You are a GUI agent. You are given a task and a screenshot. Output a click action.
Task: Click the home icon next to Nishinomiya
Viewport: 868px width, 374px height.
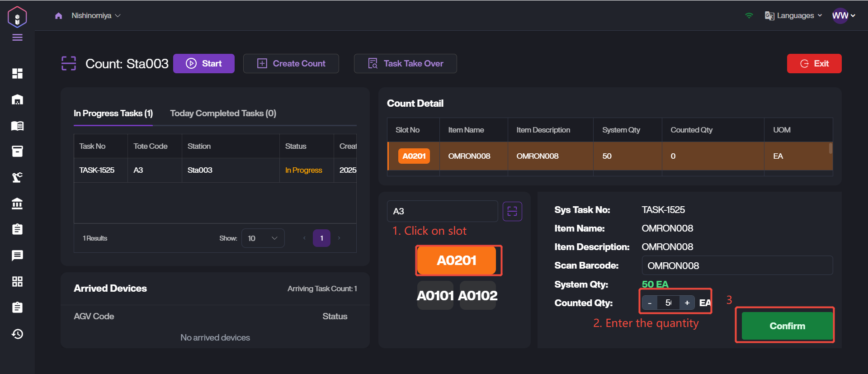(58, 16)
